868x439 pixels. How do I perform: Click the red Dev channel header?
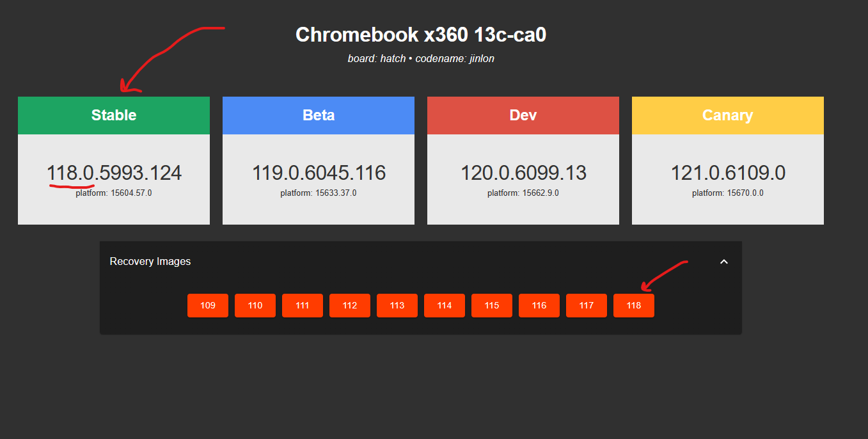(523, 115)
